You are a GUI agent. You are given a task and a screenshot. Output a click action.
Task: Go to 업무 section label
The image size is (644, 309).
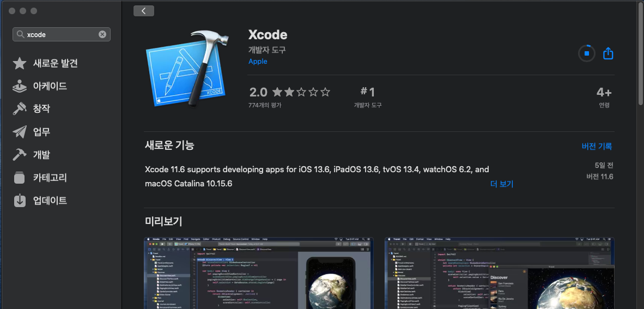coord(41,132)
